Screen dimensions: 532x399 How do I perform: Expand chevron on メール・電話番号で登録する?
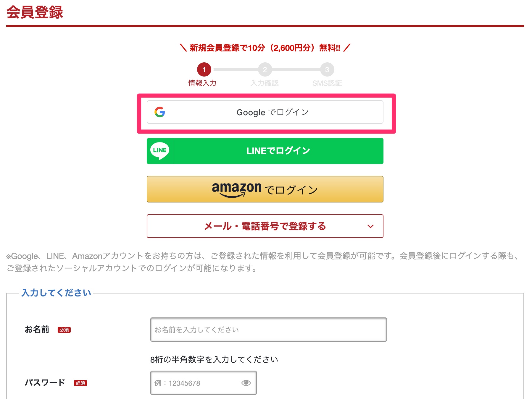coord(370,226)
